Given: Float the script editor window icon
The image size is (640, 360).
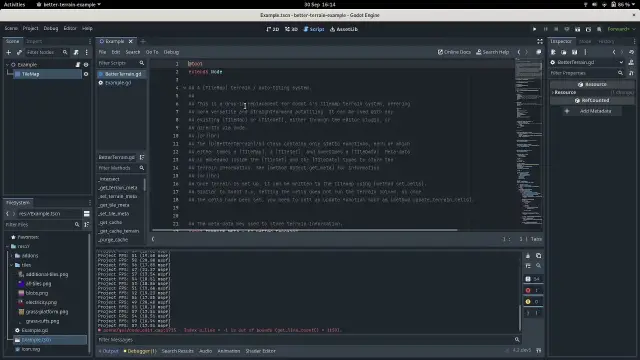Looking at the screenshot, I should click(x=538, y=52).
